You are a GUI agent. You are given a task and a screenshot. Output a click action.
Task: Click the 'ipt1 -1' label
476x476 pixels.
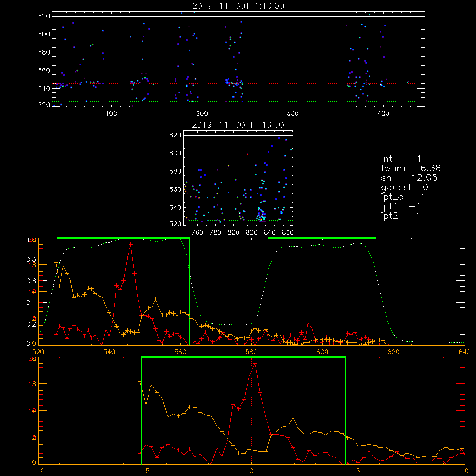click(x=401, y=207)
